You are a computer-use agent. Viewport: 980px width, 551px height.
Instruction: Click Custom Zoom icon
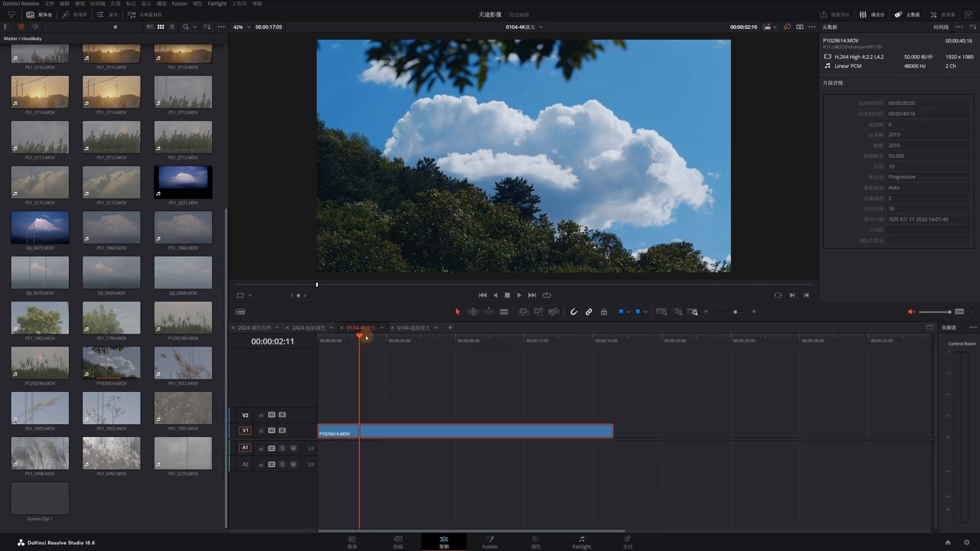point(694,311)
